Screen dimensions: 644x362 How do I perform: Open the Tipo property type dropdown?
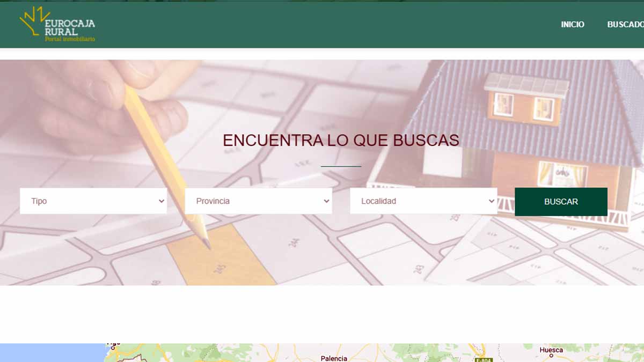93,201
